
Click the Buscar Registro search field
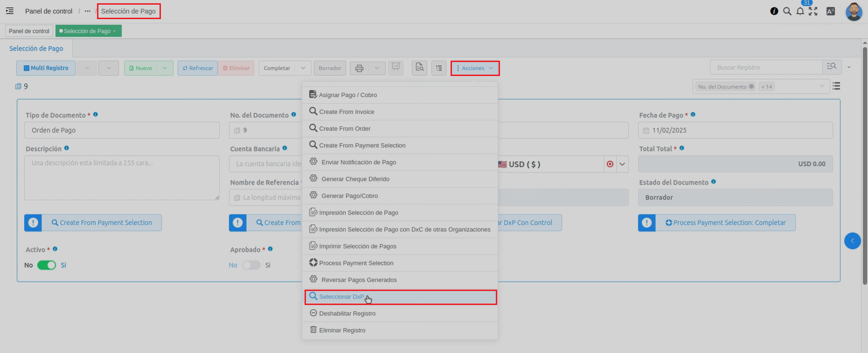pos(766,68)
